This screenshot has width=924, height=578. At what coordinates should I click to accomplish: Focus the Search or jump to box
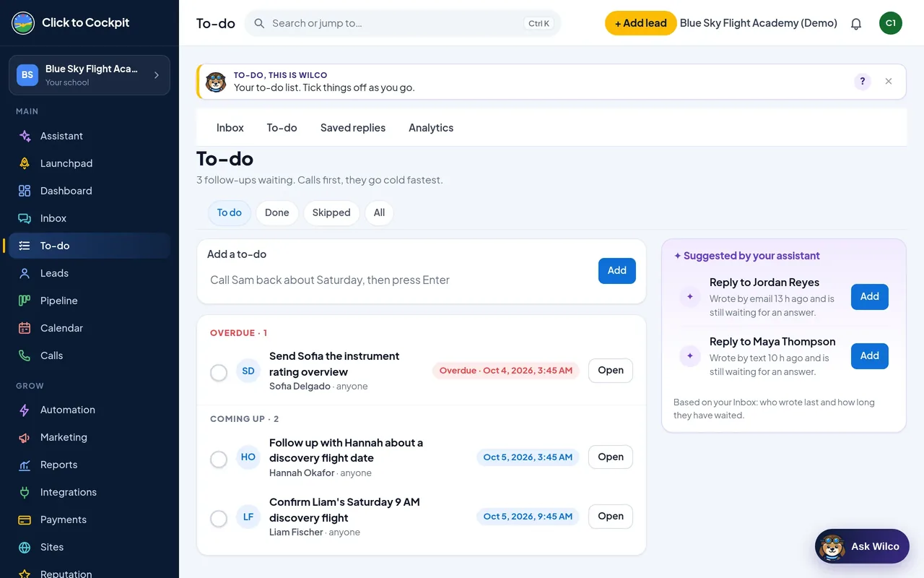(x=403, y=23)
